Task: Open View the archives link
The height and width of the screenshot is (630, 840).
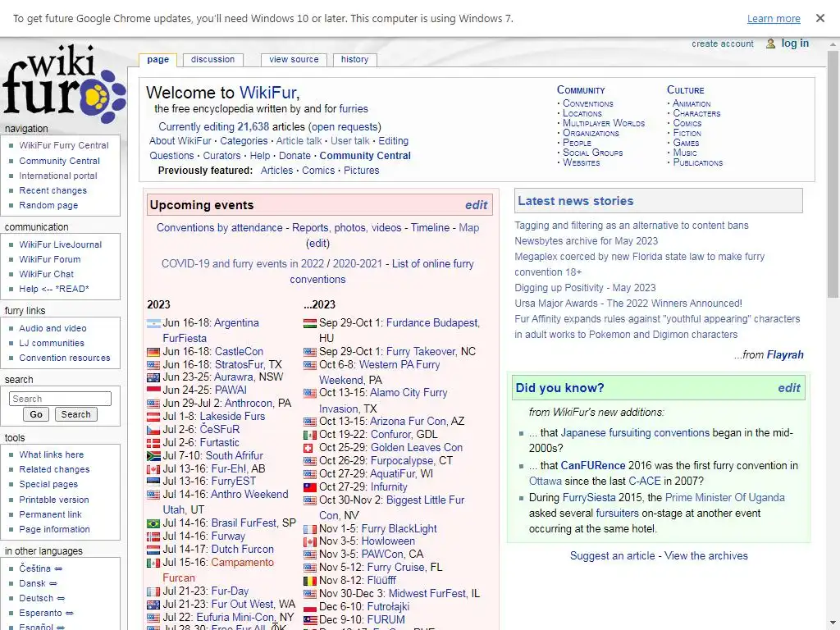Action: (x=705, y=556)
